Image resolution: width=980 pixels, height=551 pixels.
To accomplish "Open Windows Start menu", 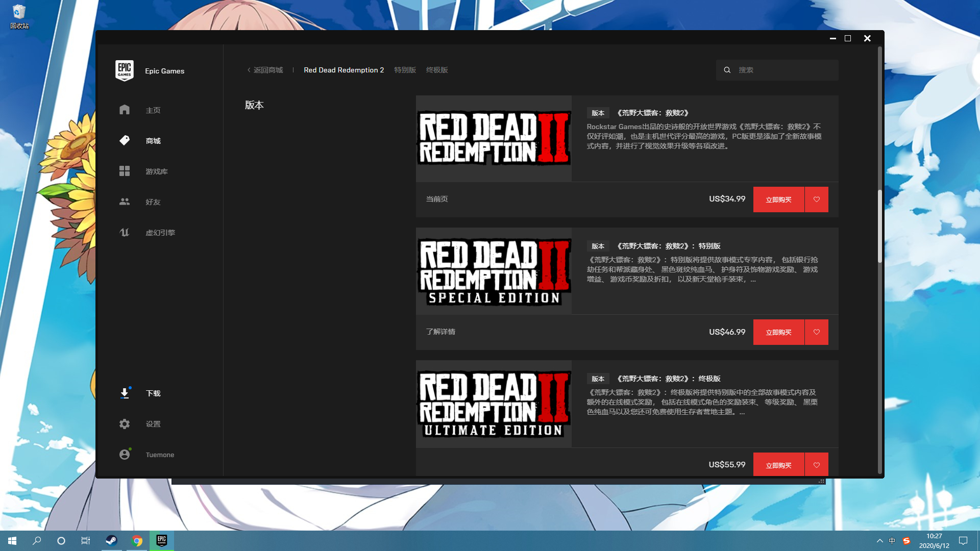I will tap(12, 541).
